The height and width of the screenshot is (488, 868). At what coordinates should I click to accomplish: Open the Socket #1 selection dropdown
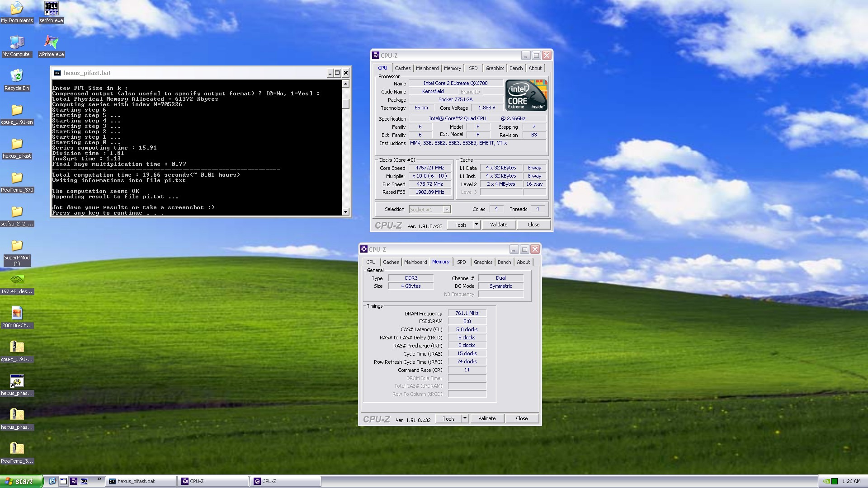pyautogui.click(x=429, y=209)
